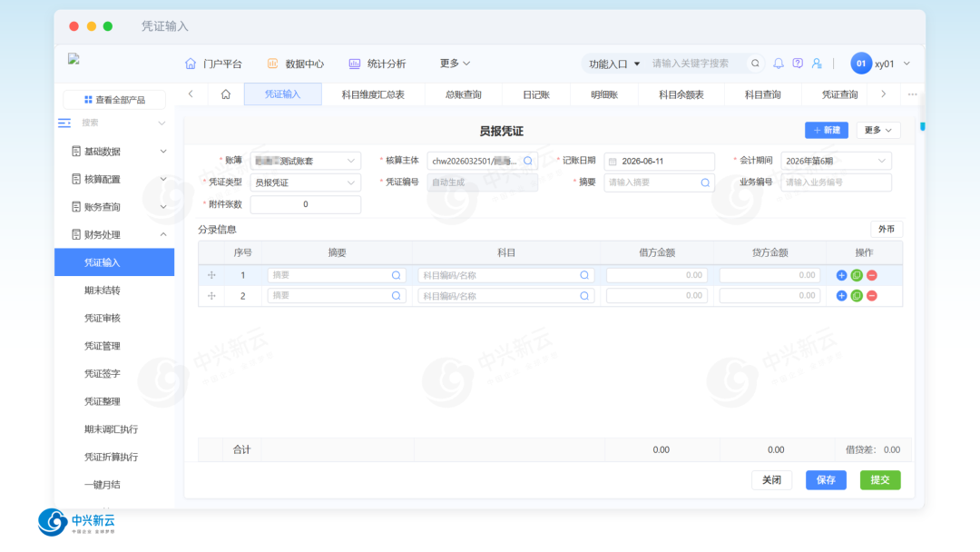Switch to the 科目维度汇总表 tab
This screenshot has width=980, height=552.
pos(373,94)
